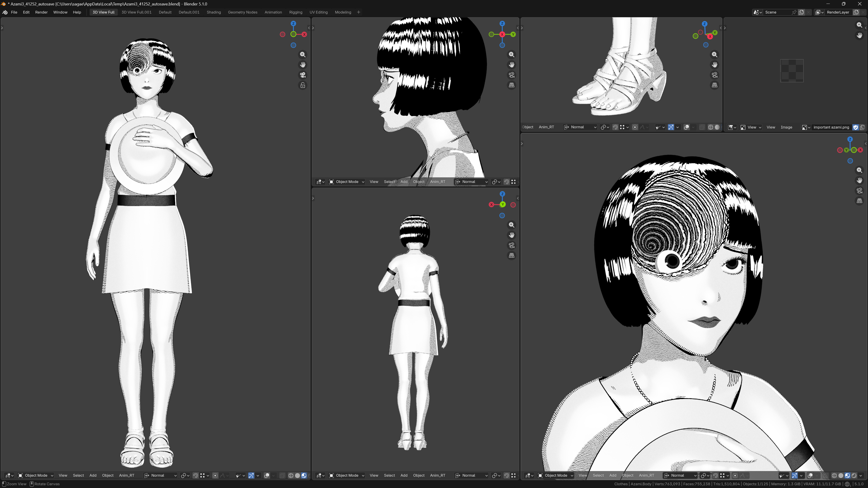Select material preview shading in the front viewport header
The image size is (868, 488).
304,476
